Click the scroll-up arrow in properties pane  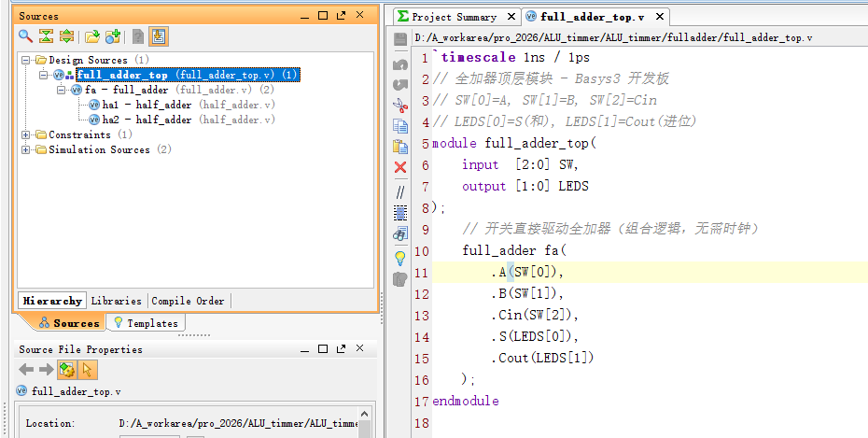click(x=364, y=414)
